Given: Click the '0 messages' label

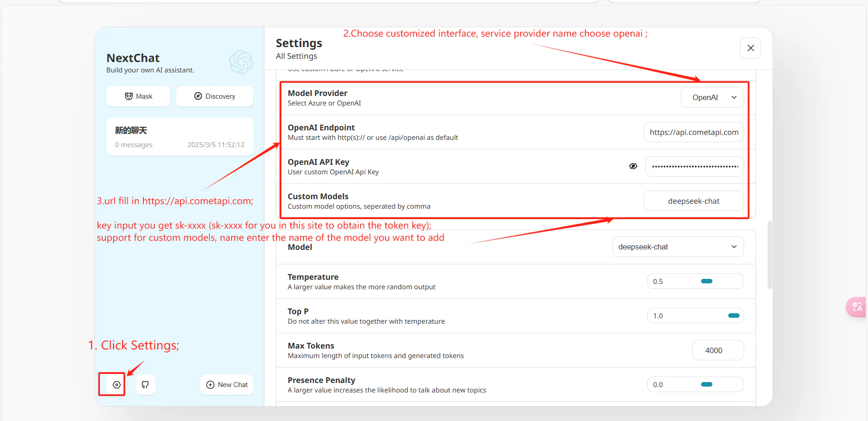Looking at the screenshot, I should click(x=133, y=145).
